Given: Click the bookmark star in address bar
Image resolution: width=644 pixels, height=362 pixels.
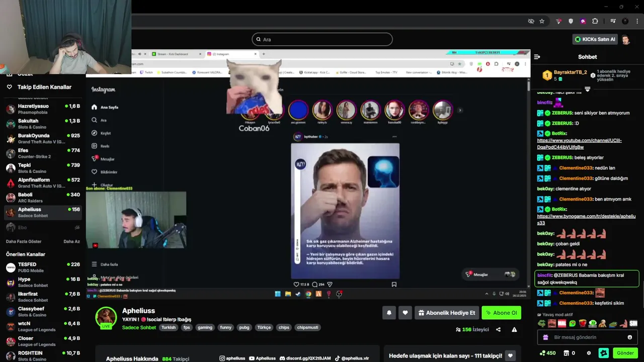Looking at the screenshot, I should (x=542, y=21).
